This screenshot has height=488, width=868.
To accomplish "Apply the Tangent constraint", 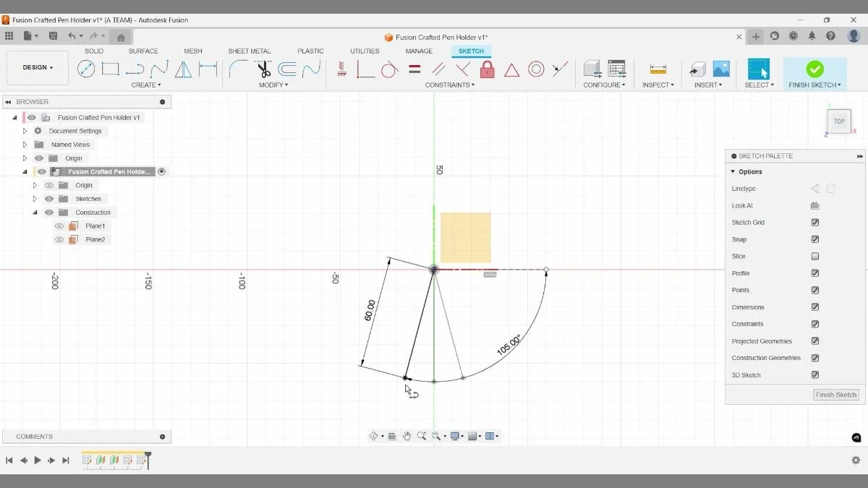I will click(x=390, y=69).
